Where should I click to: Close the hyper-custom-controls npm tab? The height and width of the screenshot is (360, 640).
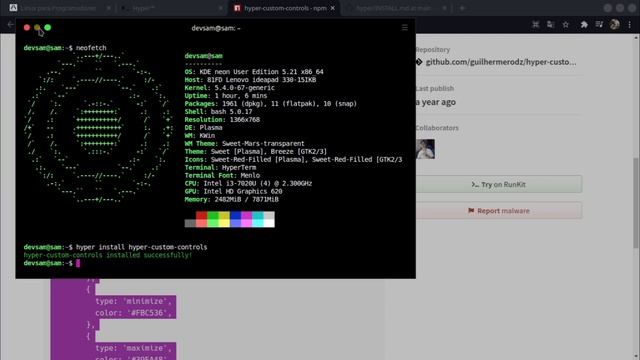click(x=333, y=8)
